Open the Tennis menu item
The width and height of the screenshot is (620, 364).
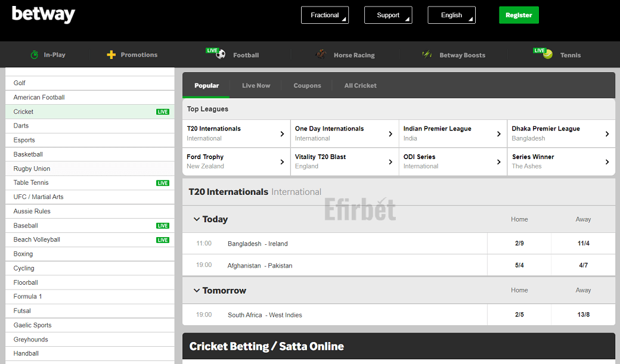click(570, 55)
